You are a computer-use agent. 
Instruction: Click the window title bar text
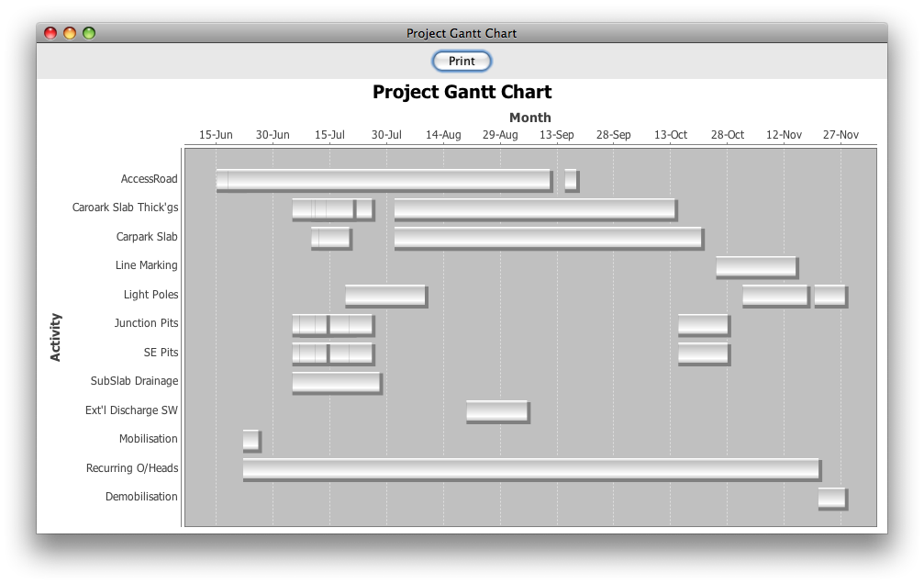[x=462, y=33]
